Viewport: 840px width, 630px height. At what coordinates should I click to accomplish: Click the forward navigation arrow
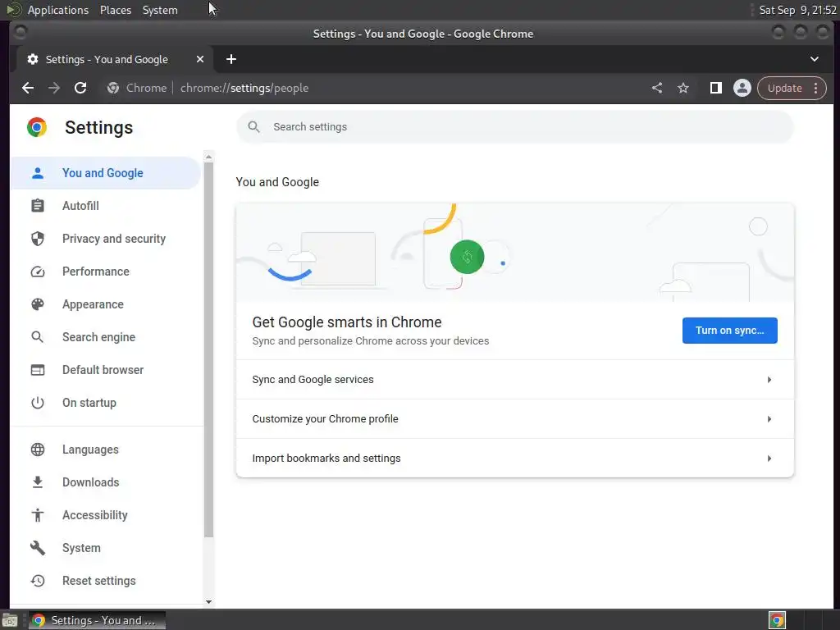tap(54, 88)
